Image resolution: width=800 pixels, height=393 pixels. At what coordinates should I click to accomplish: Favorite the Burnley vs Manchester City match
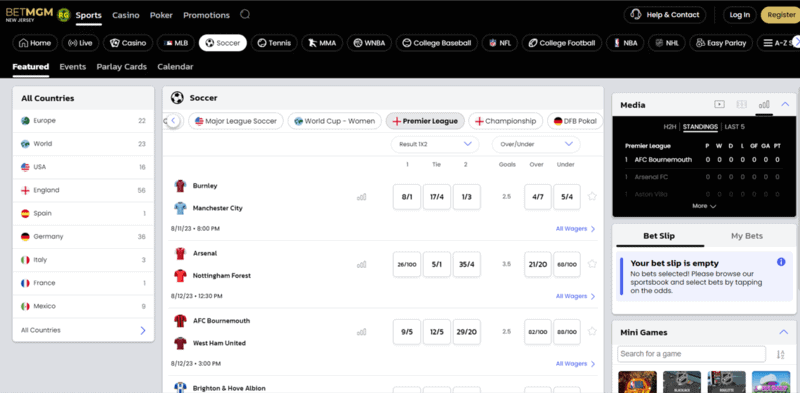click(x=592, y=196)
